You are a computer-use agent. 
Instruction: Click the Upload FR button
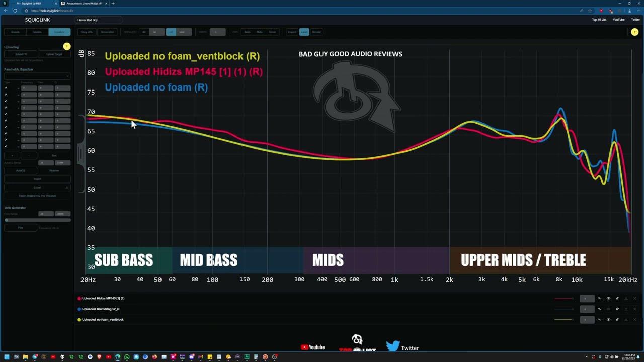21,54
